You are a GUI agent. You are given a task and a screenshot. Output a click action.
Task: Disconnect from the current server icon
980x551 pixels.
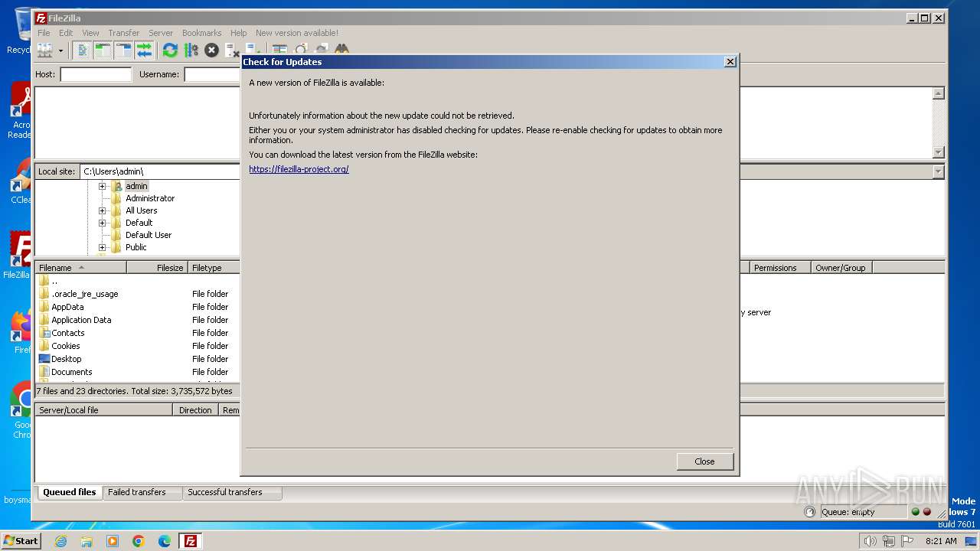[232, 51]
